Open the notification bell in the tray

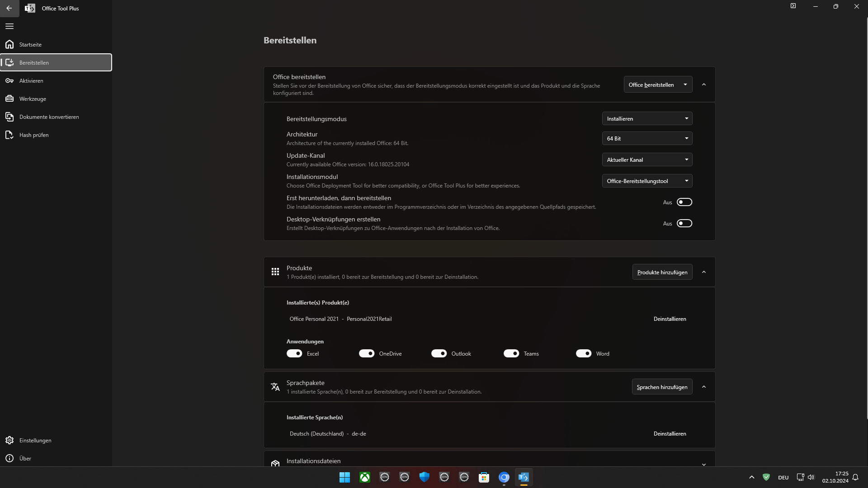(855, 477)
